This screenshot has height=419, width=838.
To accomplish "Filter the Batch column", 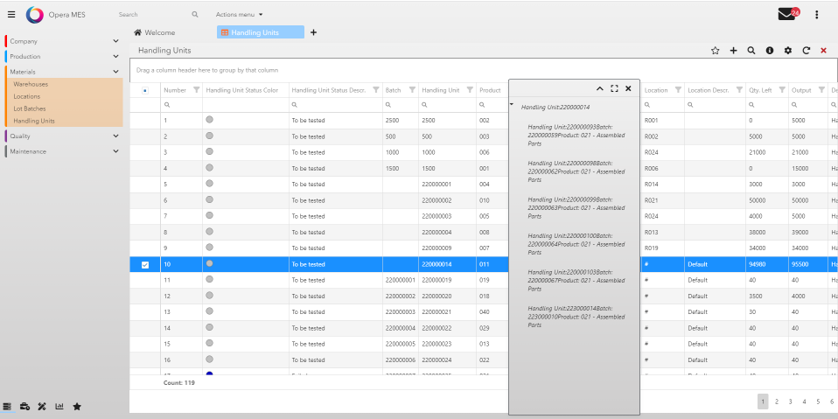I will pos(412,90).
